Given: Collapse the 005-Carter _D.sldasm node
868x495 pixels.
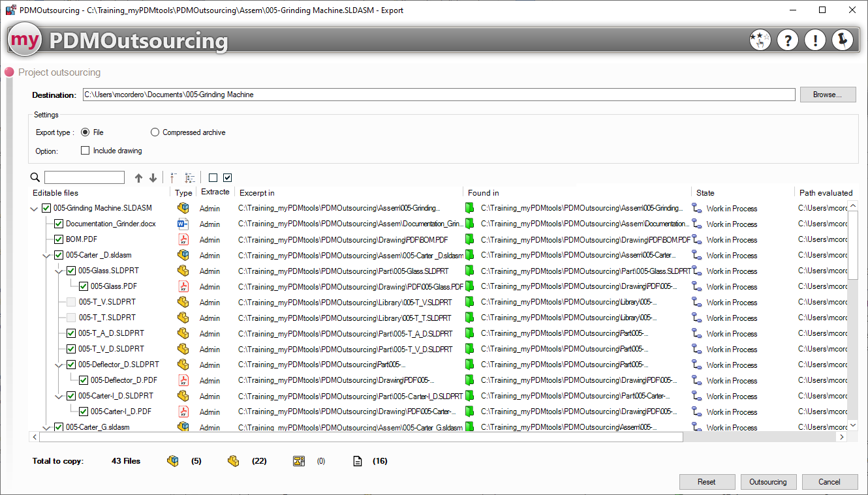Looking at the screenshot, I should [46, 256].
